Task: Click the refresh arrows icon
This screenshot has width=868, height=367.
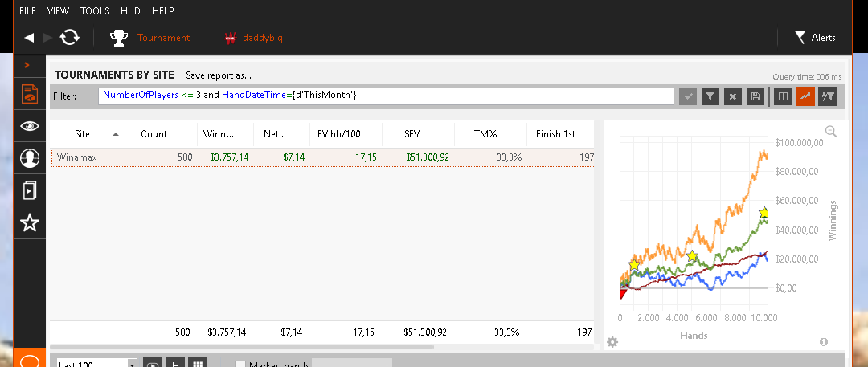Action: (x=70, y=38)
